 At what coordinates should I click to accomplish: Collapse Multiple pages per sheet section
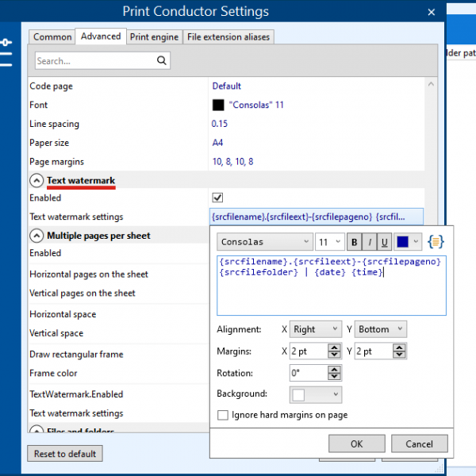click(x=36, y=236)
